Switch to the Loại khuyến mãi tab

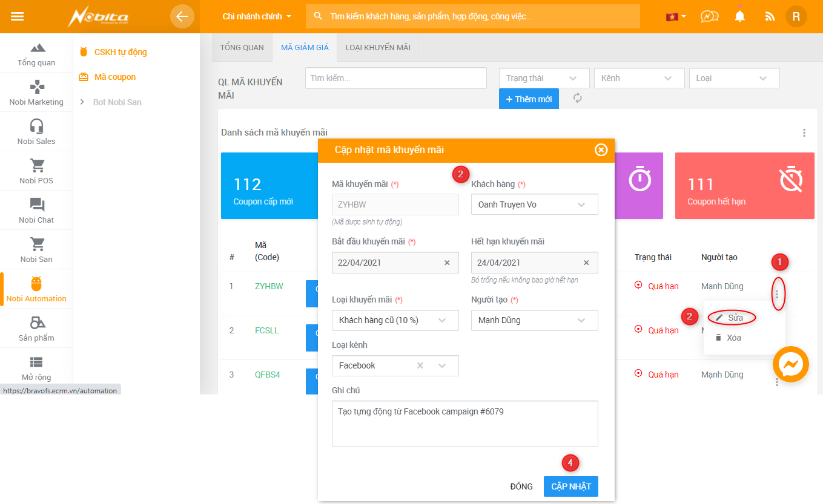click(x=378, y=47)
